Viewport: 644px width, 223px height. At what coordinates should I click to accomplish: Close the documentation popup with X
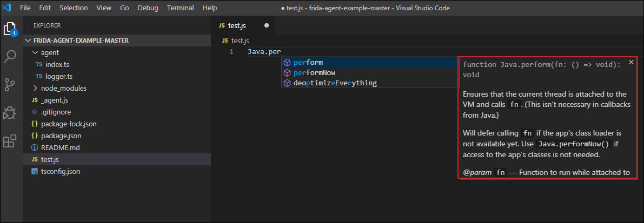(x=631, y=62)
